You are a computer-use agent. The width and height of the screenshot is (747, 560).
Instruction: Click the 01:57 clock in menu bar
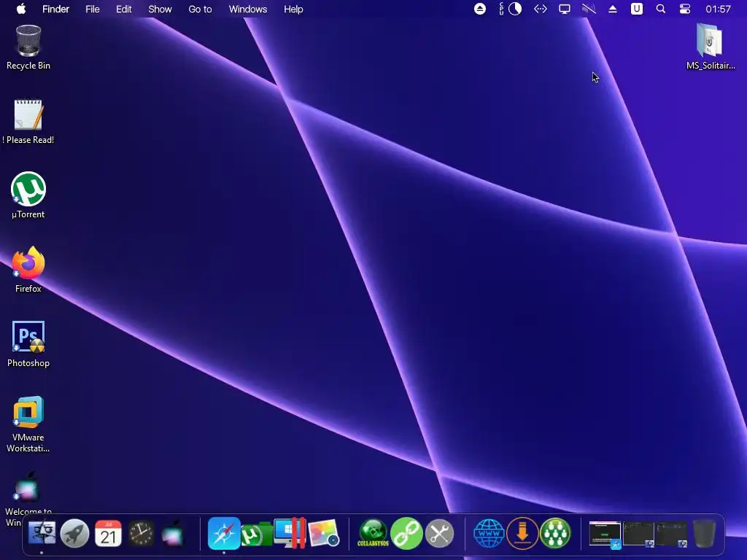718,9
